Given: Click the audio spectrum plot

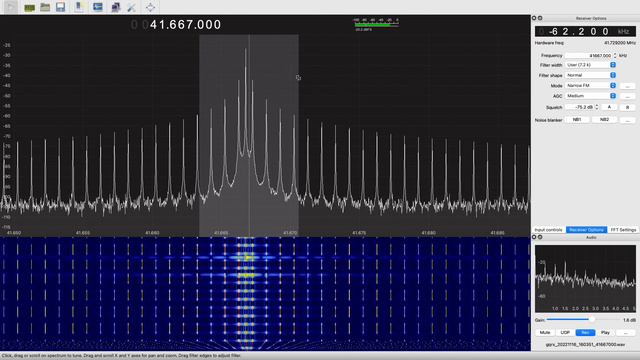Looking at the screenshot, I should pyautogui.click(x=585, y=278).
